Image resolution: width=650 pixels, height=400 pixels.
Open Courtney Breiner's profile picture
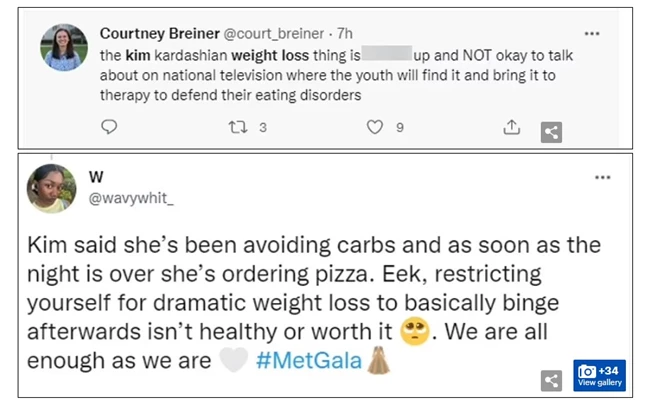tap(64, 46)
